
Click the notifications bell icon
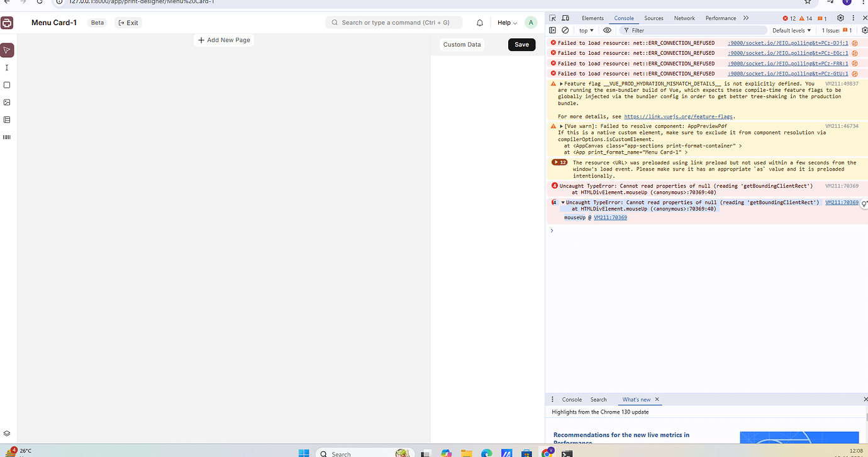click(x=480, y=23)
